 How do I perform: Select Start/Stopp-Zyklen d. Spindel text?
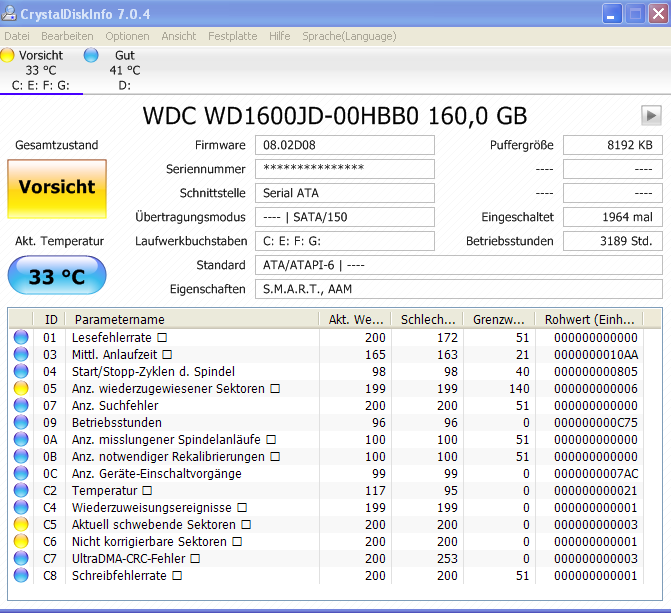(153, 372)
